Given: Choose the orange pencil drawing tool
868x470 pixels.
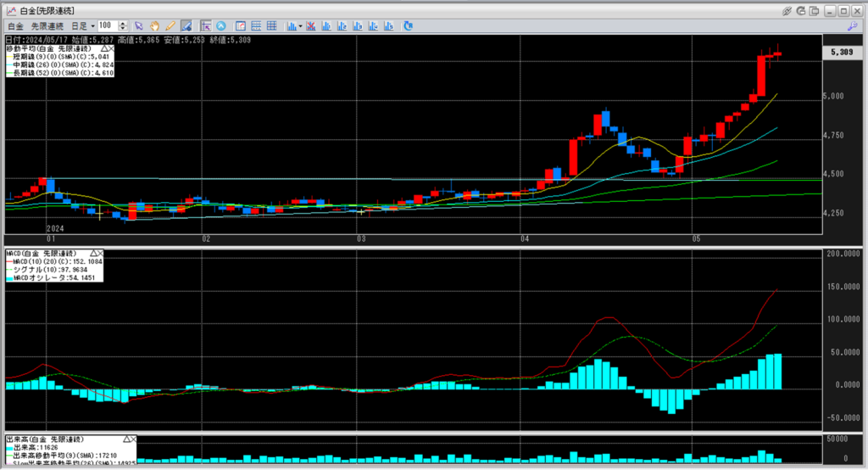Looking at the screenshot, I should [x=170, y=26].
